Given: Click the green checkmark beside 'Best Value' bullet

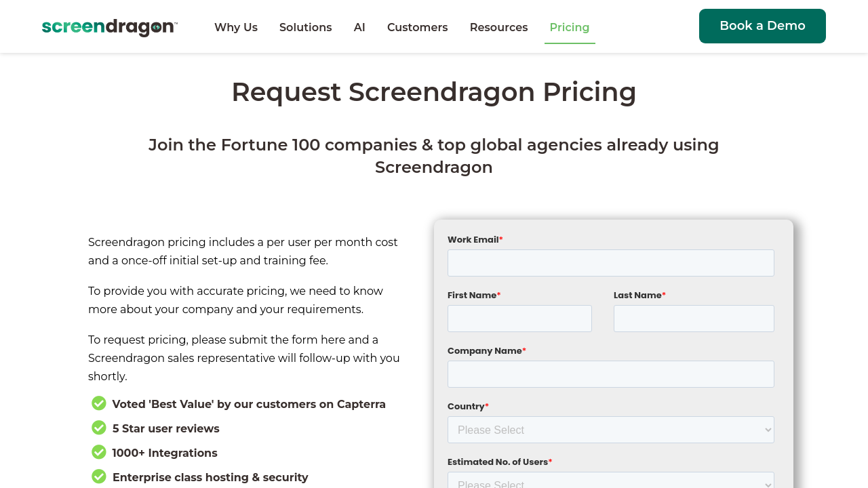Looking at the screenshot, I should [x=98, y=403].
